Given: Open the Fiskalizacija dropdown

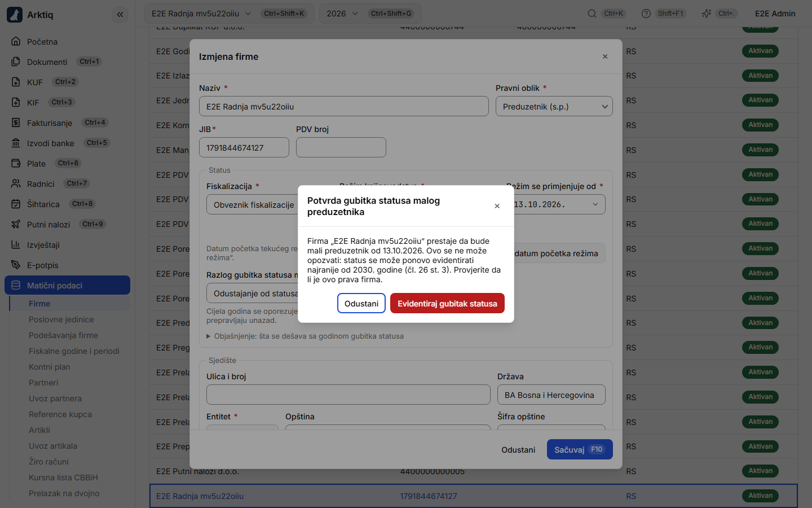Looking at the screenshot, I should click(x=253, y=205).
